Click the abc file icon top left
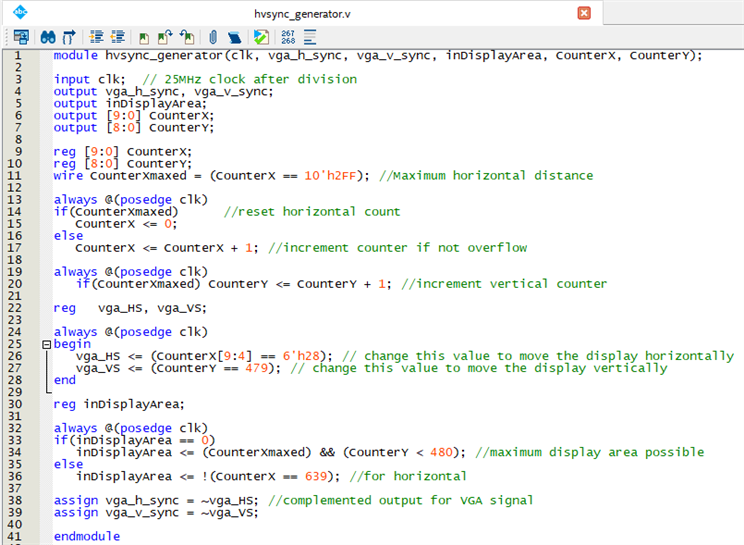This screenshot has height=545, width=744. tap(19, 13)
